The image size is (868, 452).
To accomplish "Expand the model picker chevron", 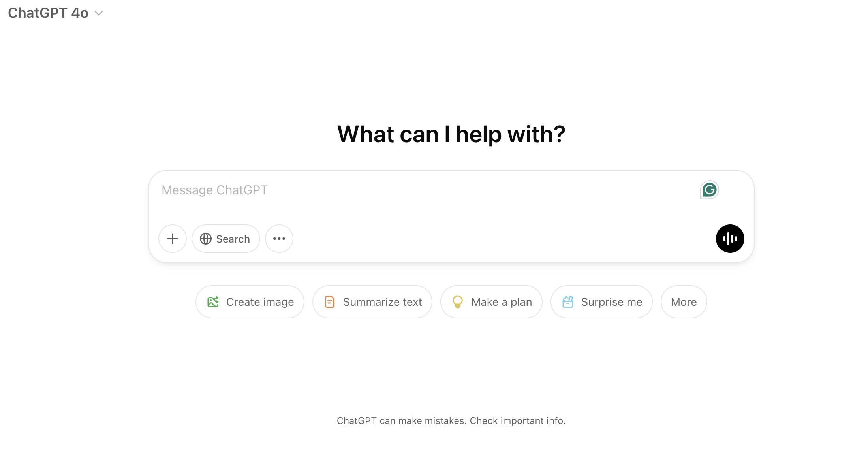I will 99,13.
